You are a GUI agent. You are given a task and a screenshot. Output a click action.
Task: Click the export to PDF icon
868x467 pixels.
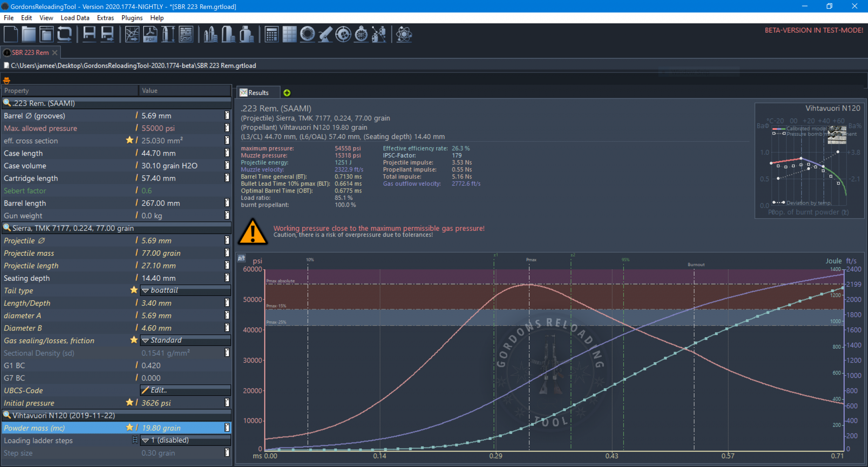[150, 34]
